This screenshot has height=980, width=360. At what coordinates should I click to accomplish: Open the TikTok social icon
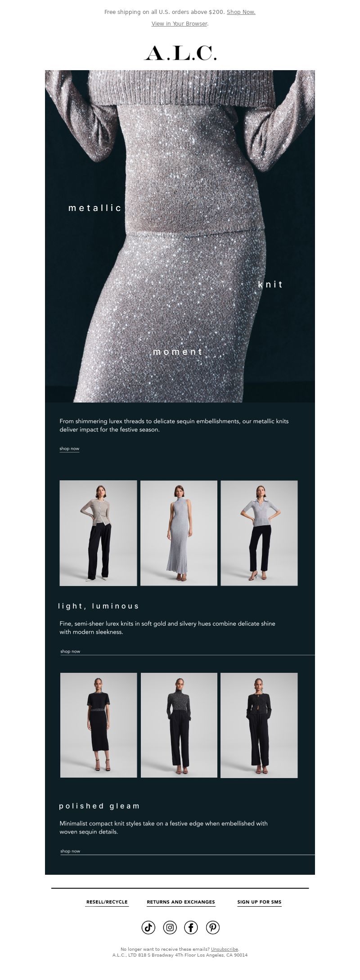[148, 927]
